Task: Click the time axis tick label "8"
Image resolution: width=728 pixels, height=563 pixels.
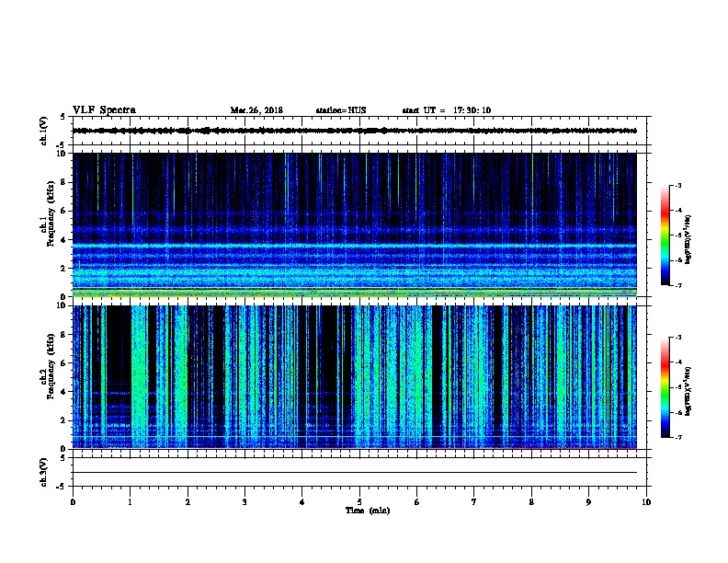Action: click(531, 502)
